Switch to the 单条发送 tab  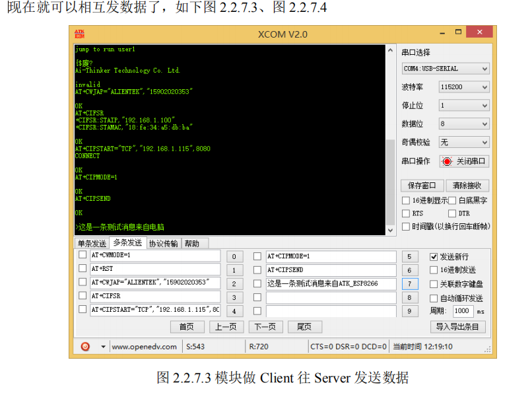92,244
